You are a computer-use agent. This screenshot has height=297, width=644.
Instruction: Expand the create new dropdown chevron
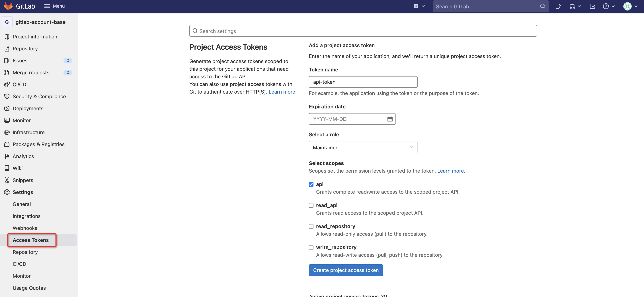pyautogui.click(x=423, y=7)
